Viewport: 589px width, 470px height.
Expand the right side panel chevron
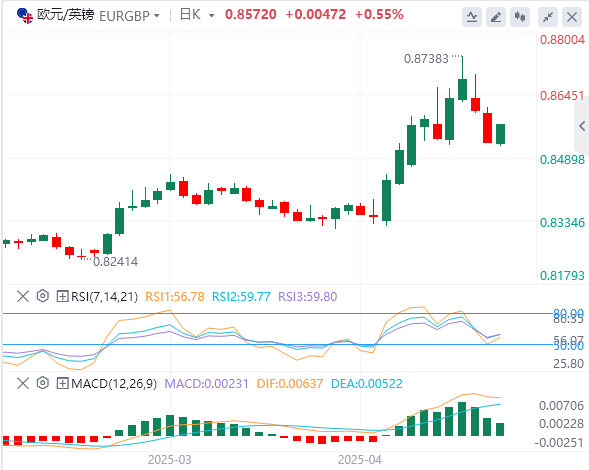[x=582, y=126]
